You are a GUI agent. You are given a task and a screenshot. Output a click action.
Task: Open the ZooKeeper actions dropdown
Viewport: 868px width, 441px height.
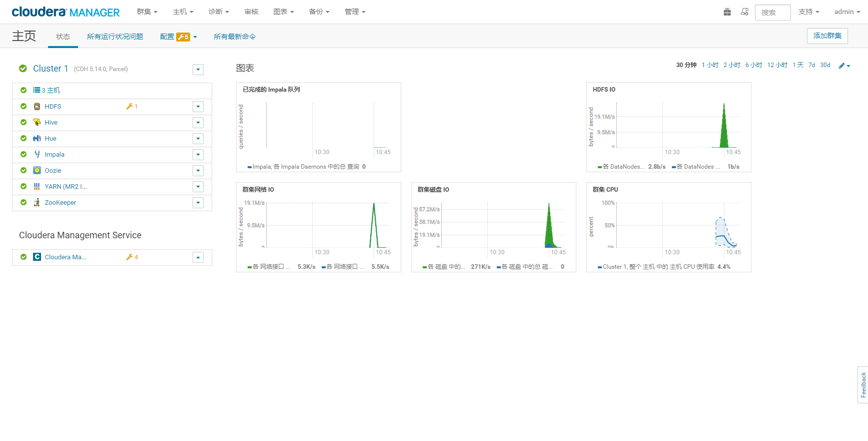coord(198,203)
